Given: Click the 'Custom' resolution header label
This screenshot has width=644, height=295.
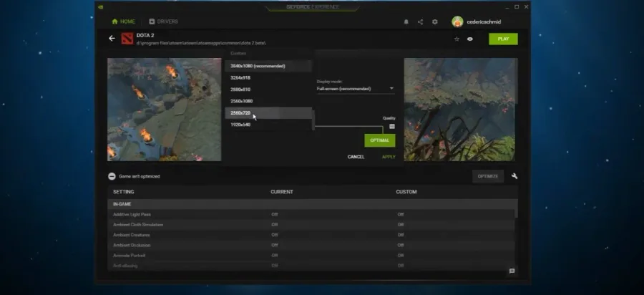Looking at the screenshot, I should click(238, 54).
